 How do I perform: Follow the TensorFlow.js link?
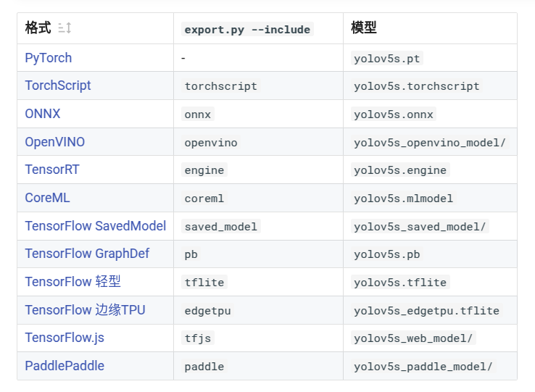(65, 338)
